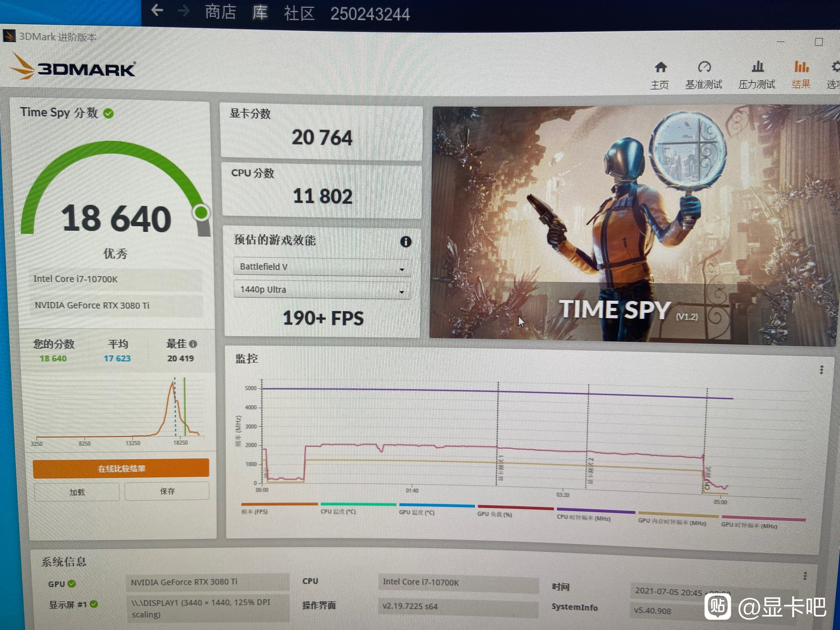This screenshot has height=630, width=840.
Task: Click Intel Core i7-10700K under score gauge
Action: coord(76,279)
